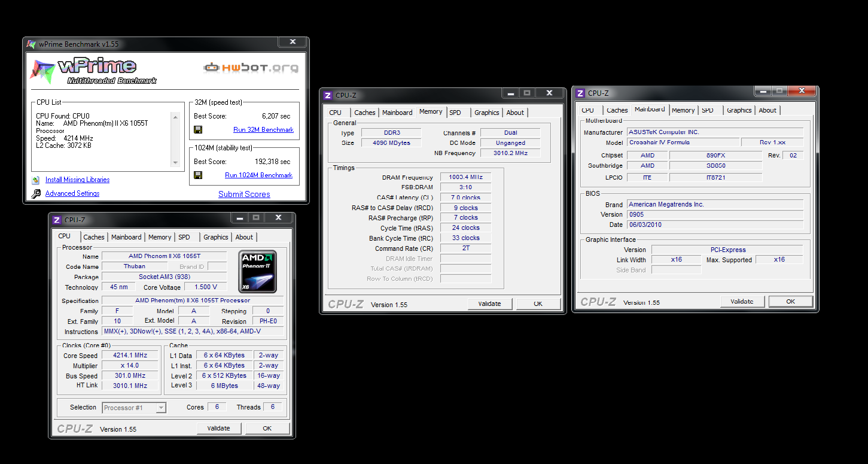This screenshot has width=868, height=464.
Task: Click BIOS Brand American Megatrends Inc.
Action: [715, 204]
